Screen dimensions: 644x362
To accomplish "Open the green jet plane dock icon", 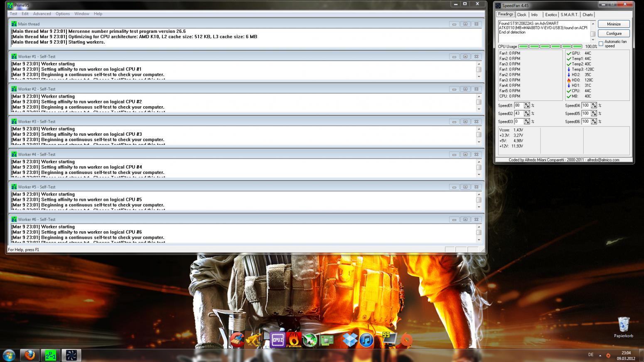I will [x=310, y=340].
